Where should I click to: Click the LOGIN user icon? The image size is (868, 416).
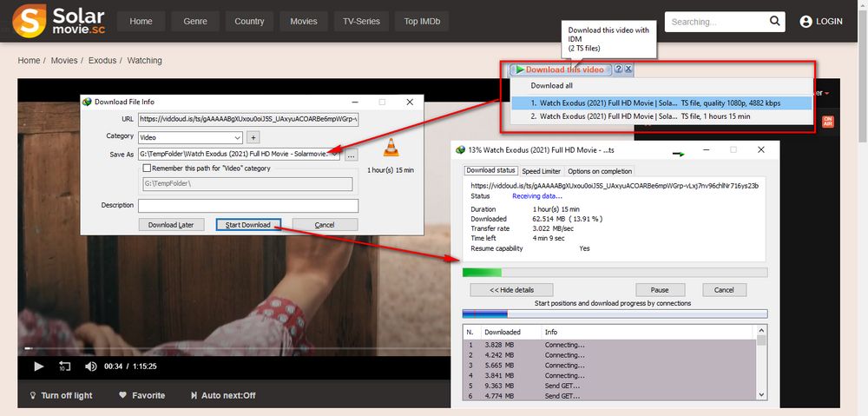(x=806, y=22)
